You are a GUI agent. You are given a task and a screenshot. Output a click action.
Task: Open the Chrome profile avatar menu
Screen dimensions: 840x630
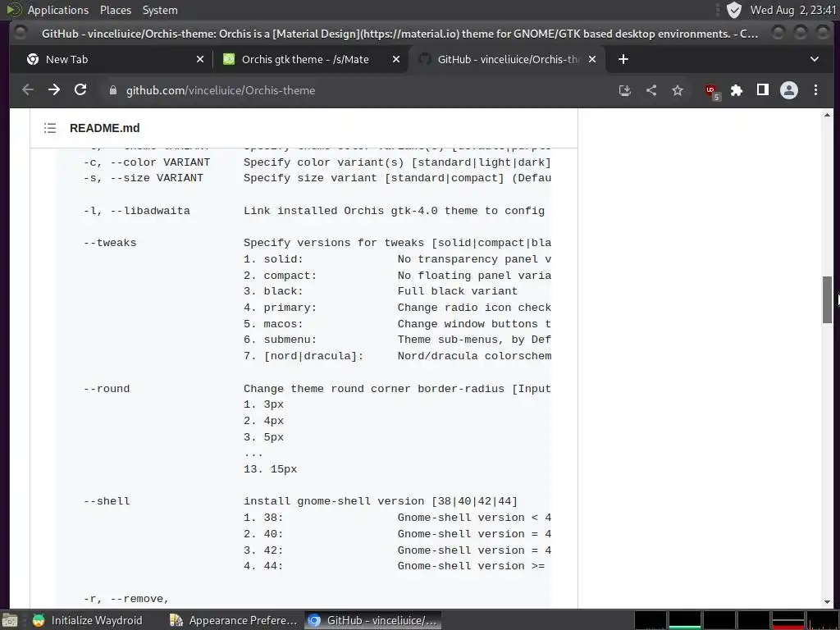click(788, 90)
